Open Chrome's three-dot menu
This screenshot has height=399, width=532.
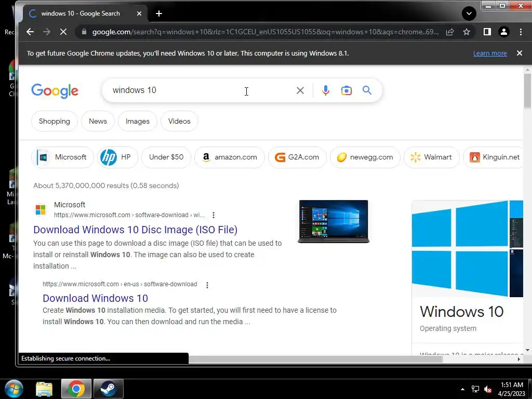coord(521,32)
